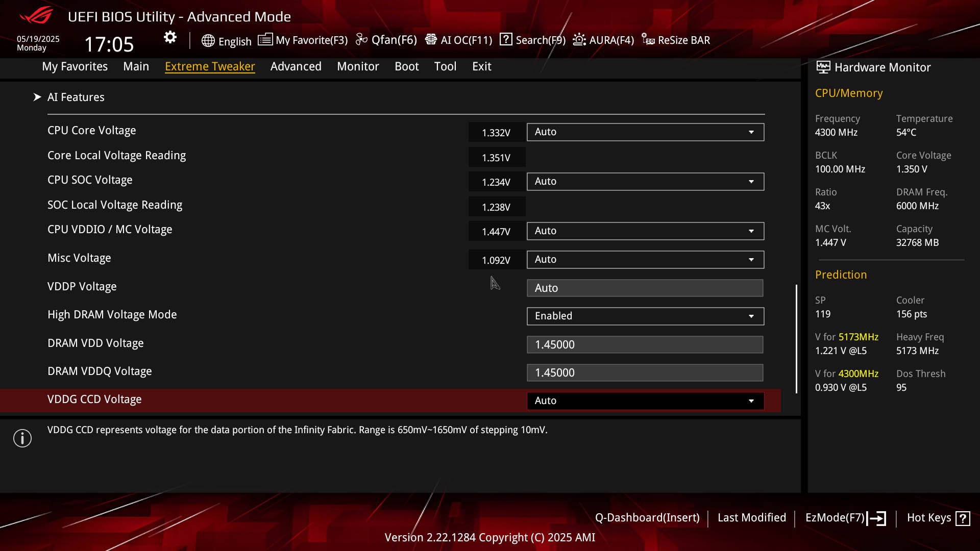Select CPU SOC Voltage label
This screenshot has height=551, width=980.
coord(90,180)
